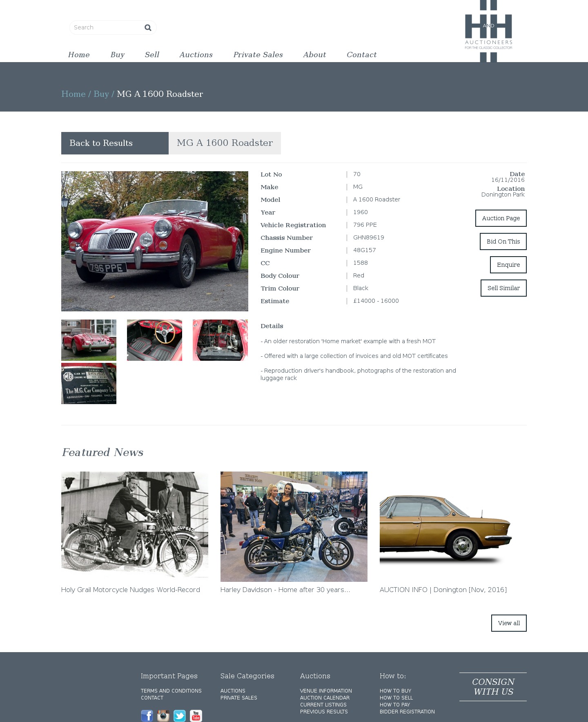Click the Enquire button
588x722 pixels.
pyautogui.click(x=508, y=265)
